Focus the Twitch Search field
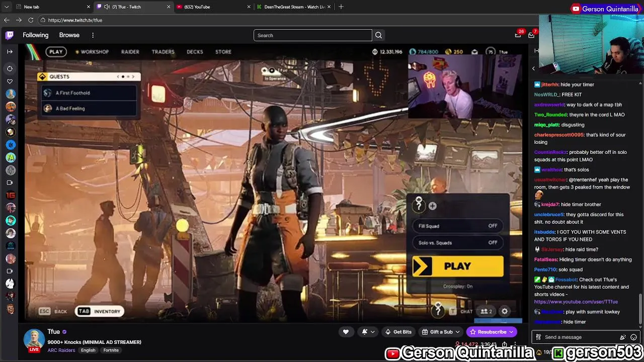The width and height of the screenshot is (644, 362). tap(313, 35)
